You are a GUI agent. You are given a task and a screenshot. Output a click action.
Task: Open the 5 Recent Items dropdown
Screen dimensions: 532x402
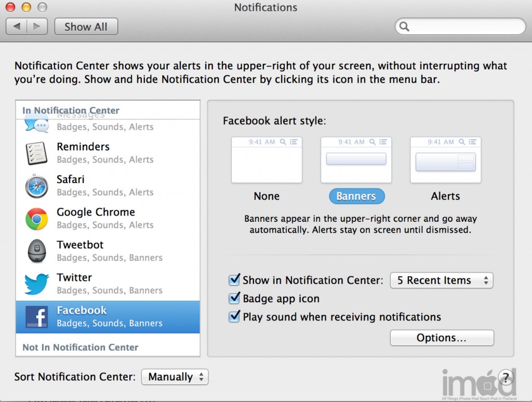pyautogui.click(x=441, y=280)
